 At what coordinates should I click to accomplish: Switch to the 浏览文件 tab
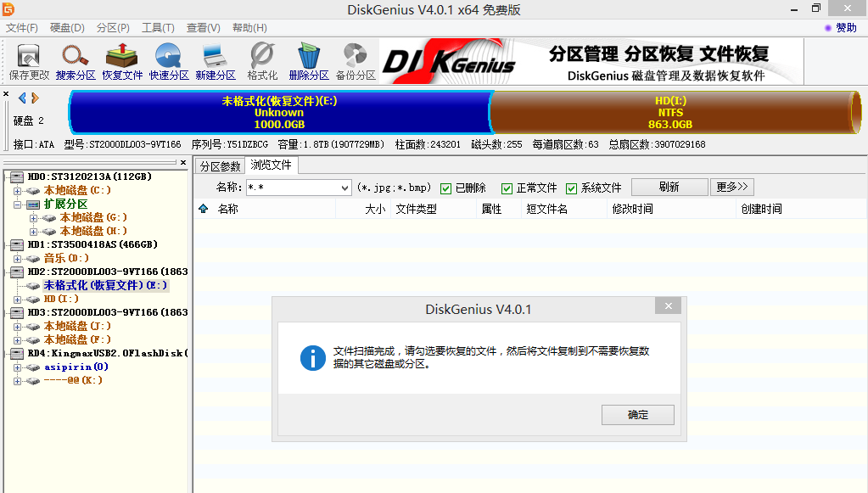[271, 165]
